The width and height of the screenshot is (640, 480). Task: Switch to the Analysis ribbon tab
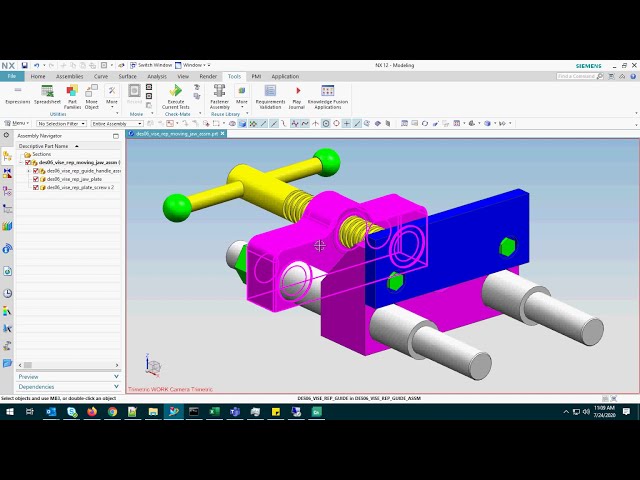click(x=157, y=76)
